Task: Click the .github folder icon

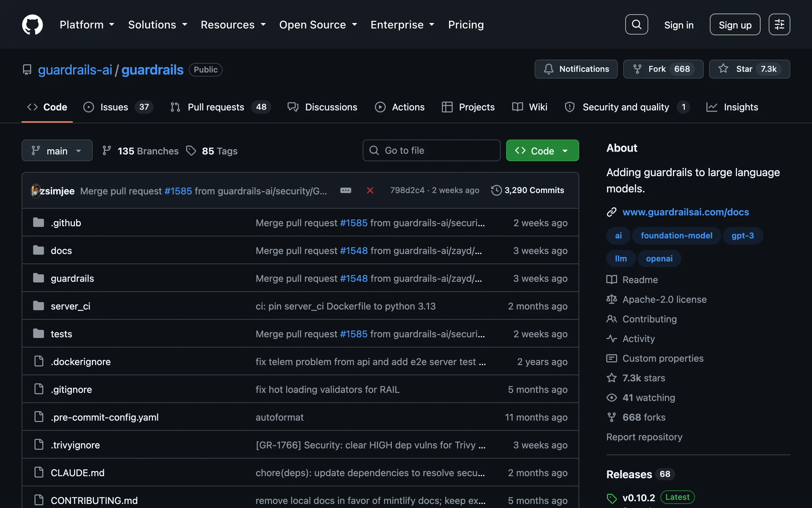Action: tap(39, 223)
